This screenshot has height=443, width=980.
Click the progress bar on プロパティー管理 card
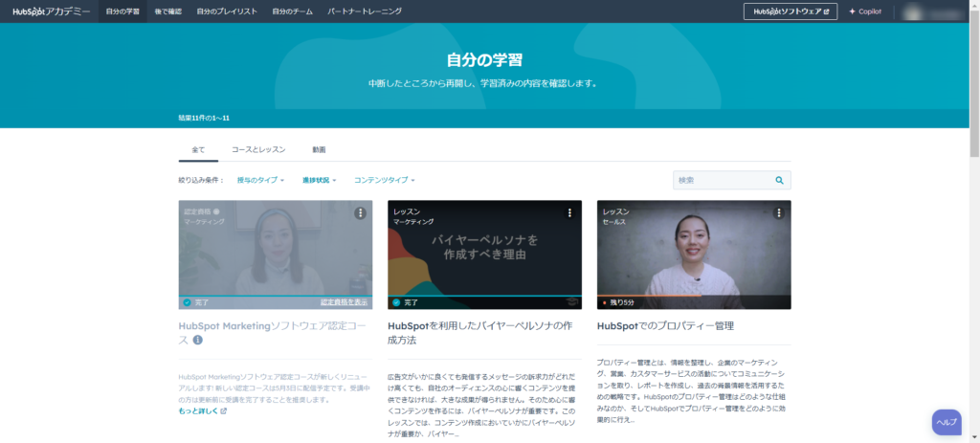694,295
